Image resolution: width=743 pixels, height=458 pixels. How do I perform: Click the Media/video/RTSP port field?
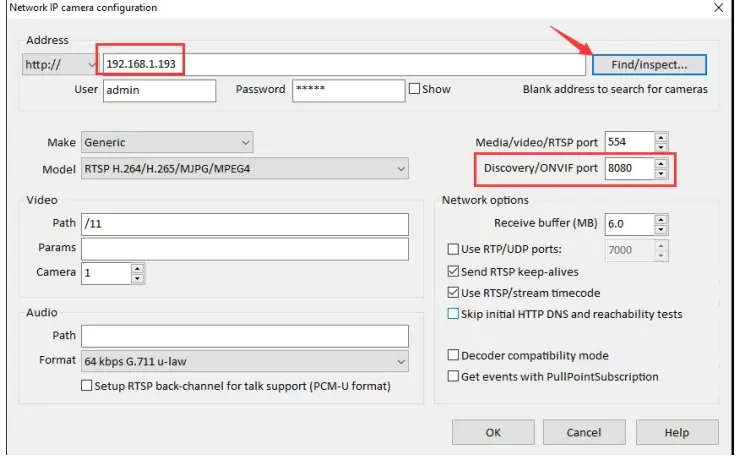pyautogui.click(x=630, y=142)
